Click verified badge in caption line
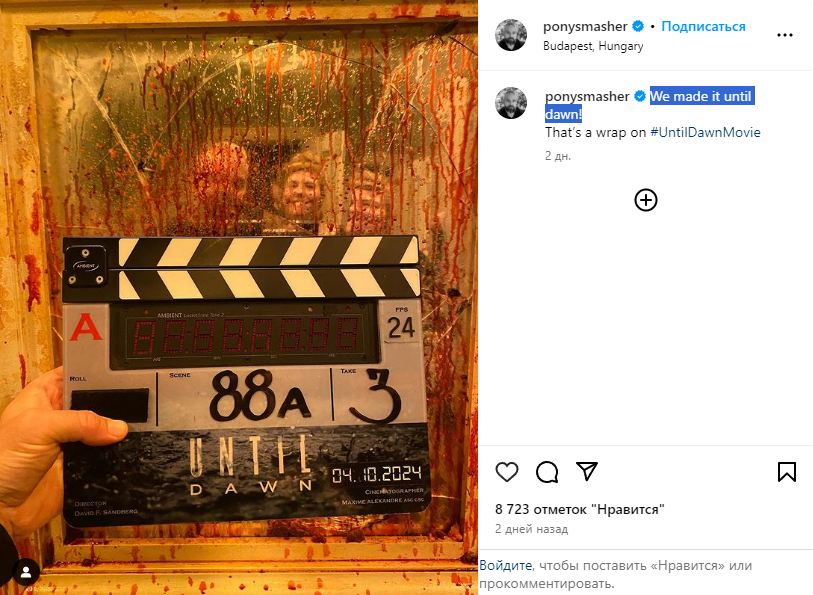Screen dimensions: 814x595 pyautogui.click(x=640, y=96)
